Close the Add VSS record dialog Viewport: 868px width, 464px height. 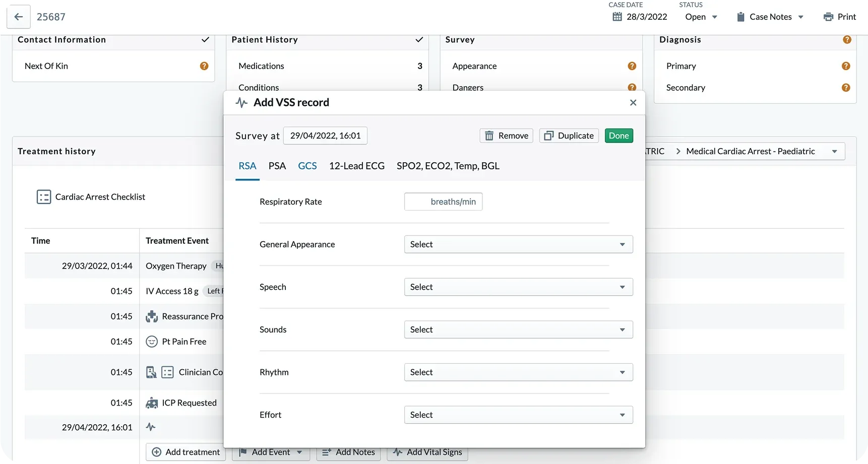pyautogui.click(x=633, y=103)
